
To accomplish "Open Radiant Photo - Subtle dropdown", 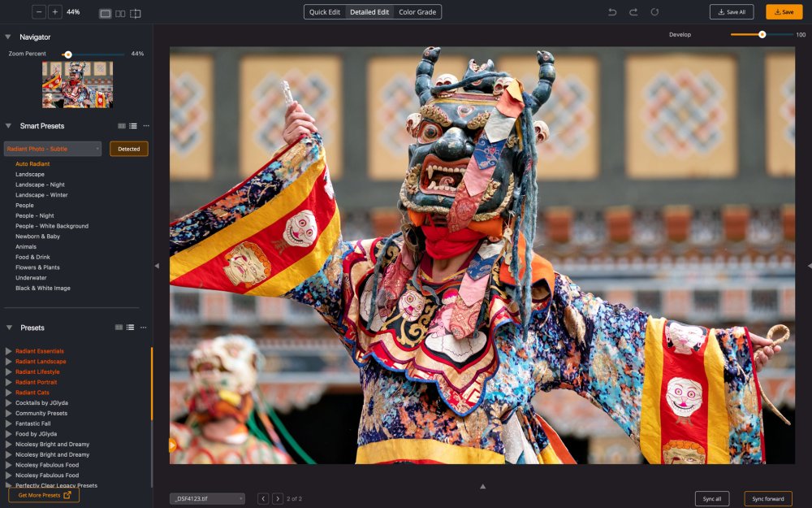I will point(53,149).
